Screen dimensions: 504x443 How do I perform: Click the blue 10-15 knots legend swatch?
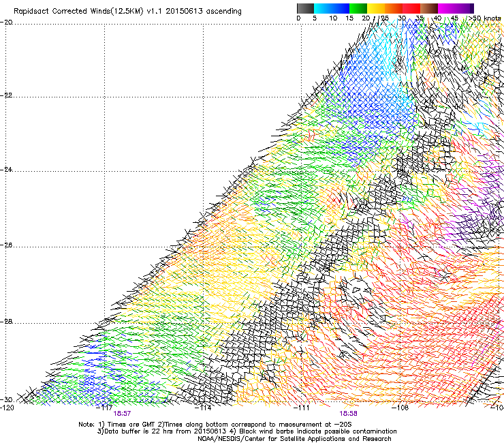click(x=341, y=8)
